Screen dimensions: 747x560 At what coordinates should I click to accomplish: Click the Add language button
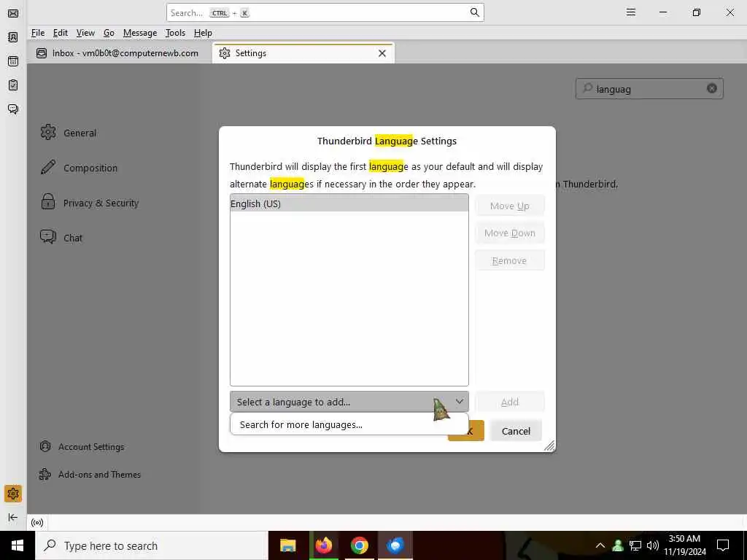510,402
